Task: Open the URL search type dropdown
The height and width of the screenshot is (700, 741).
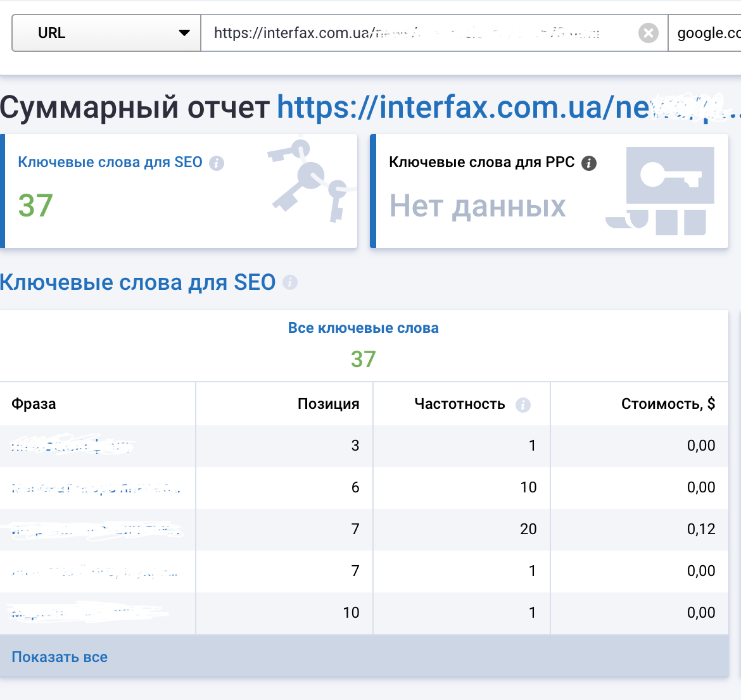Action: coord(106,33)
